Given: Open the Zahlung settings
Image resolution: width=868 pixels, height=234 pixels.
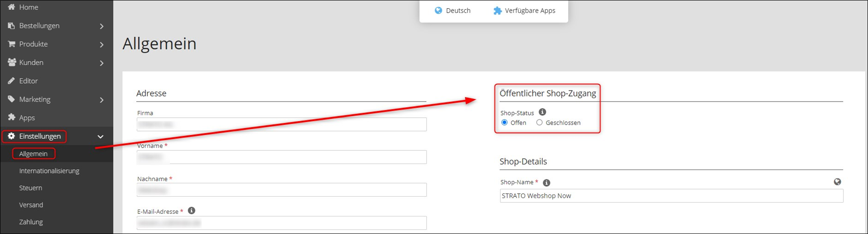Looking at the screenshot, I should point(31,222).
